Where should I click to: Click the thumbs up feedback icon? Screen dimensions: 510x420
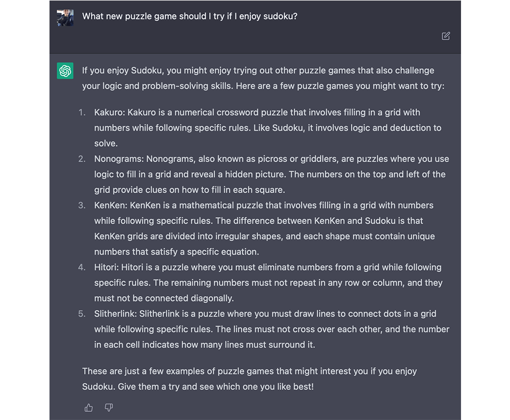pos(89,407)
